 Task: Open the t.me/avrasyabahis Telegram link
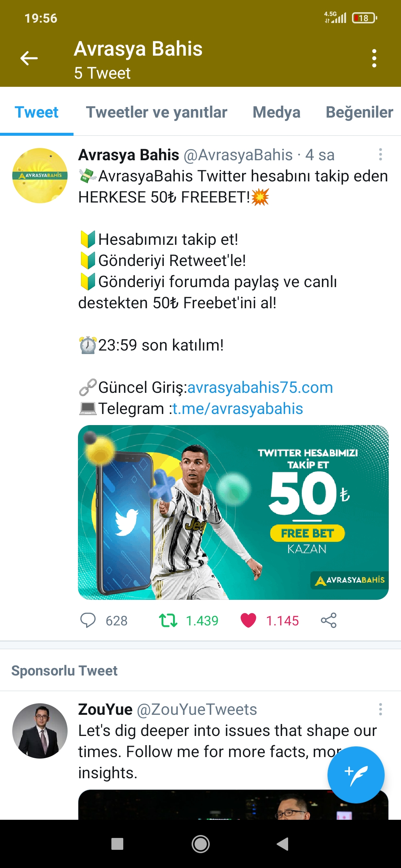[x=238, y=408]
